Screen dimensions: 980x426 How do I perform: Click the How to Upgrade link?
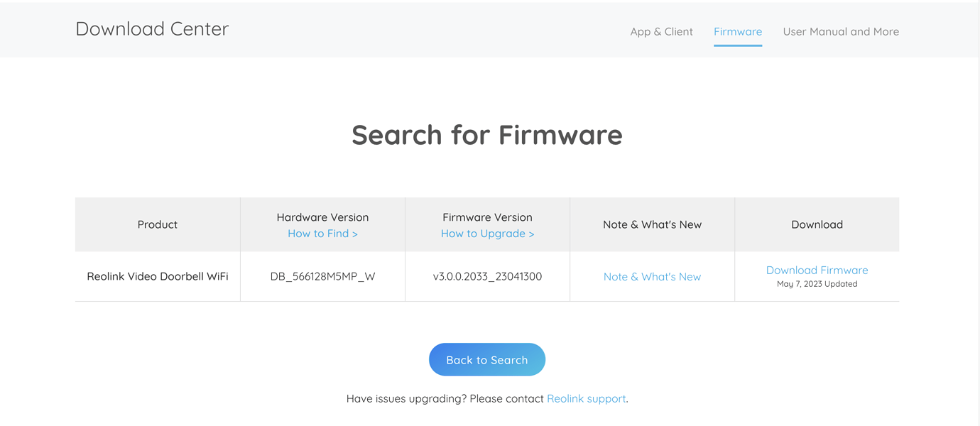tap(487, 234)
